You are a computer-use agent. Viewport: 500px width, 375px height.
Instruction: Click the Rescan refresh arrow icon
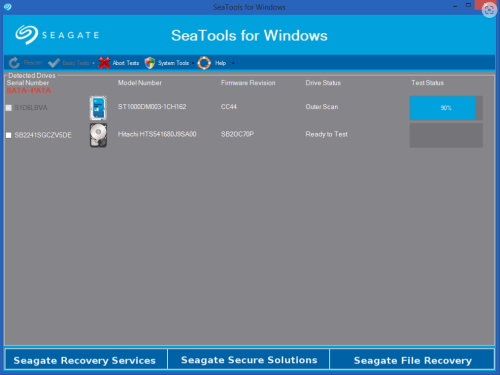point(14,63)
